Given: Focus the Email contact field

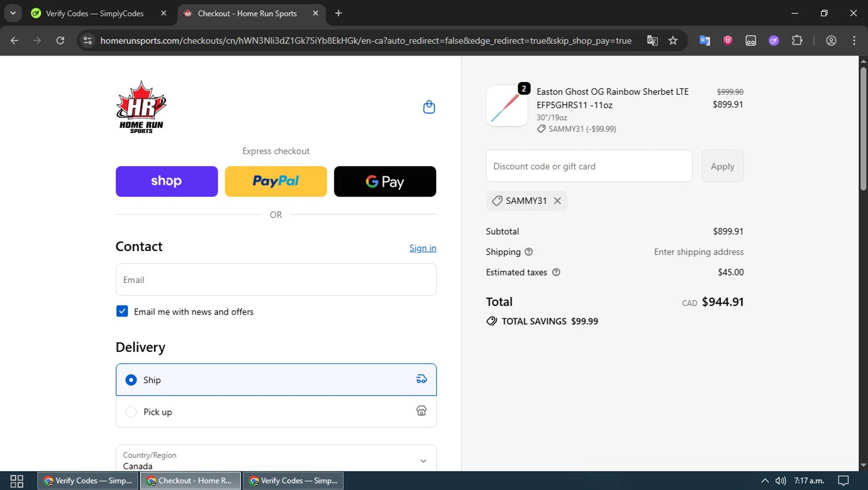Looking at the screenshot, I should (276, 279).
